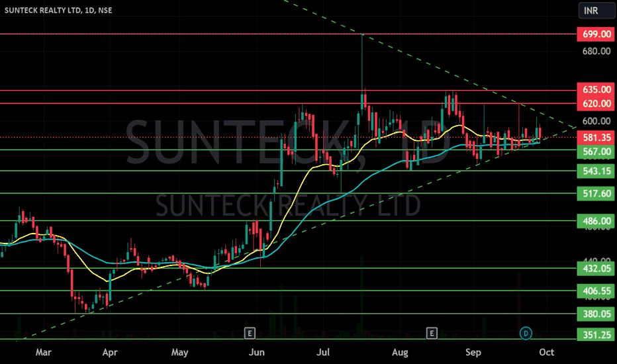
Task: Click the Jul label on time axis
Action: tap(323, 352)
